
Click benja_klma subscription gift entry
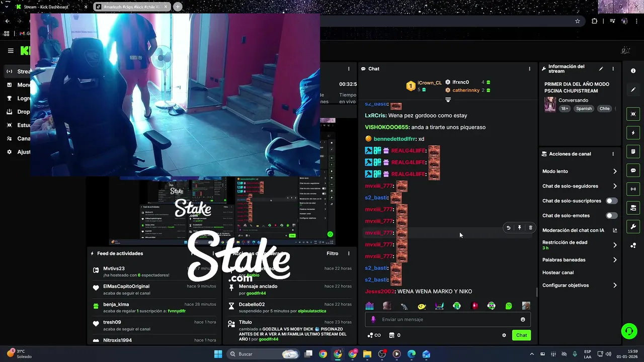point(154,308)
